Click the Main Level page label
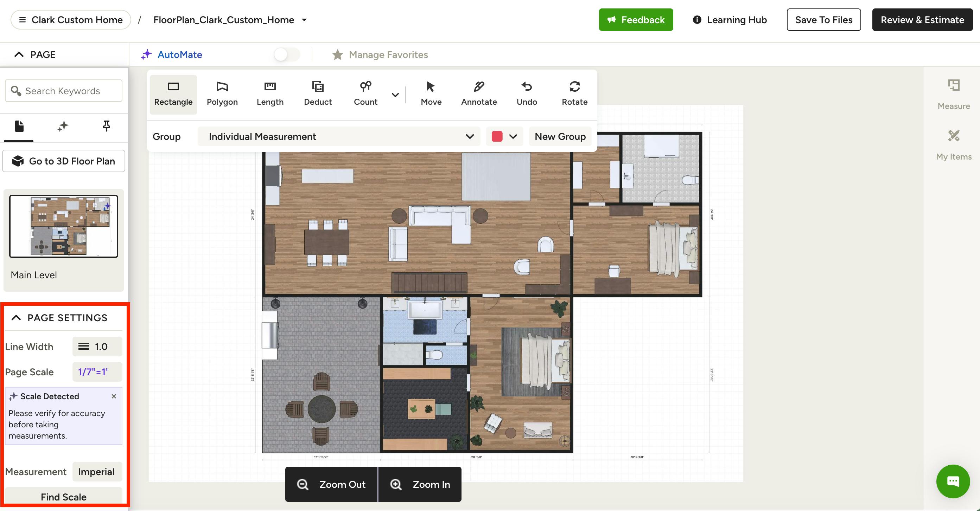The width and height of the screenshot is (980, 511). [x=33, y=275]
